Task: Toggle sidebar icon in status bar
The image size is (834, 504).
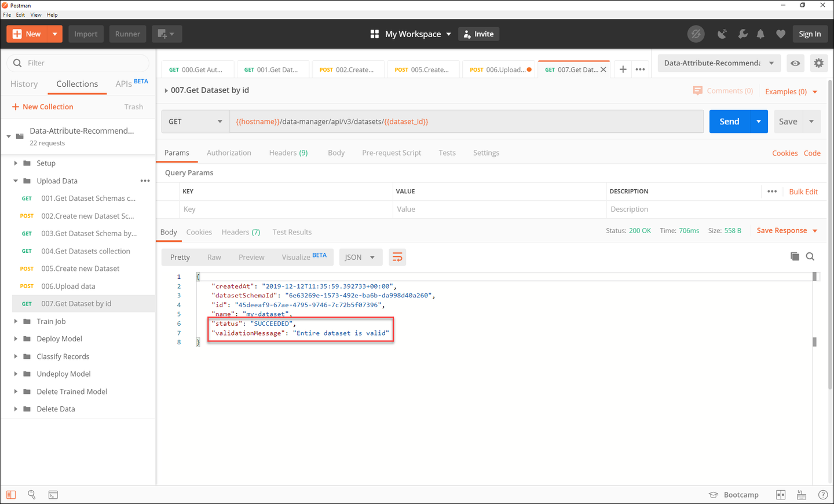Action: click(11, 495)
